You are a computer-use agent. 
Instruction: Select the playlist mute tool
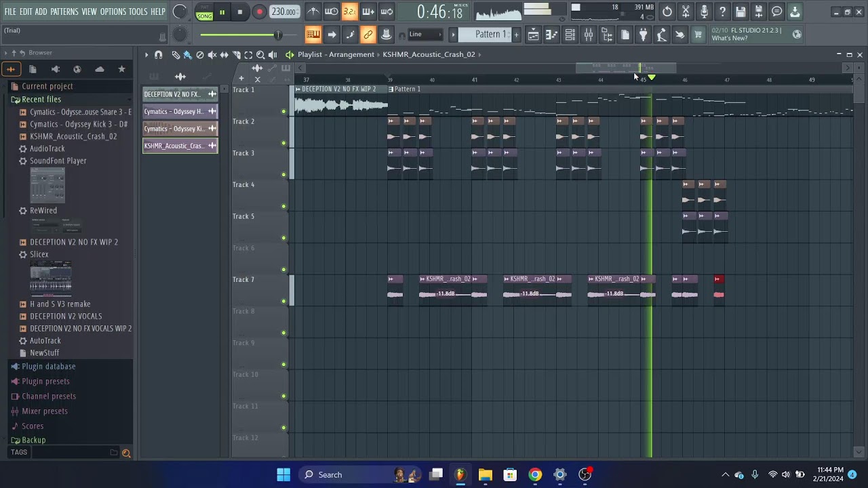[x=212, y=55]
